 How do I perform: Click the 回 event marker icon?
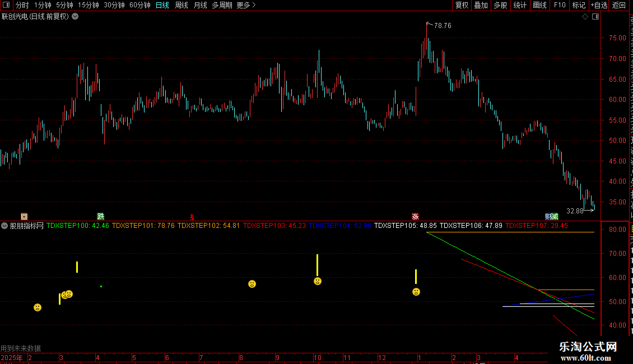tap(24, 217)
